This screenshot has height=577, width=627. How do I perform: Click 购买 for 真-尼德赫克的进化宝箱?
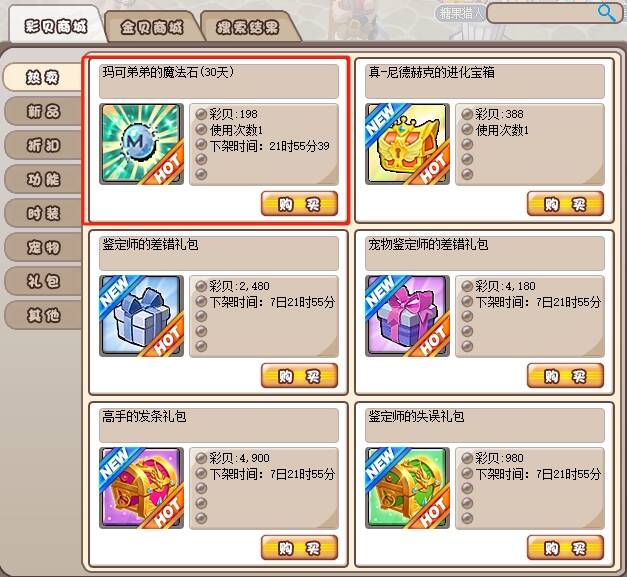coord(565,204)
